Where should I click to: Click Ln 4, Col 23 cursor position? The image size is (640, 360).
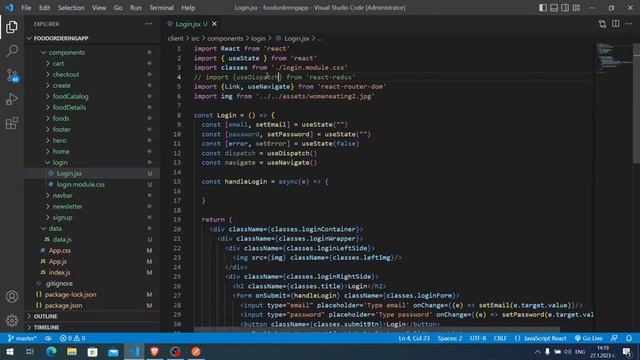tap(414, 338)
